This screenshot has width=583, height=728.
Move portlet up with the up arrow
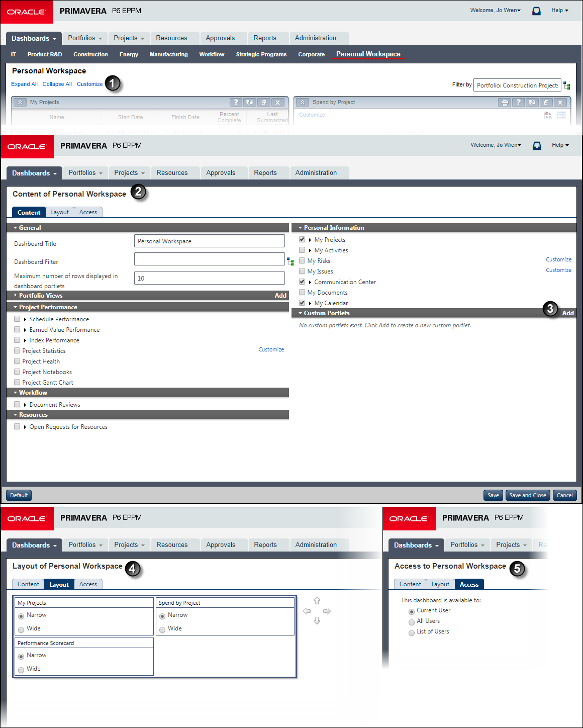click(317, 601)
